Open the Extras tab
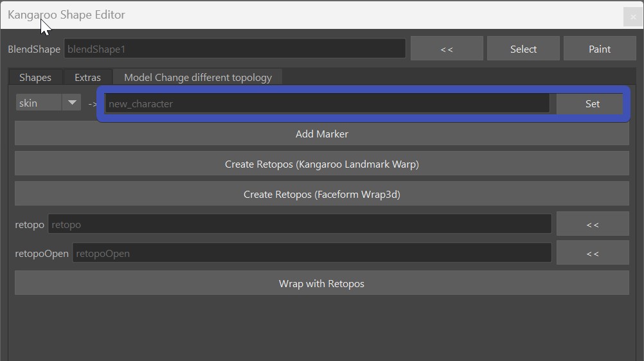 tap(87, 77)
